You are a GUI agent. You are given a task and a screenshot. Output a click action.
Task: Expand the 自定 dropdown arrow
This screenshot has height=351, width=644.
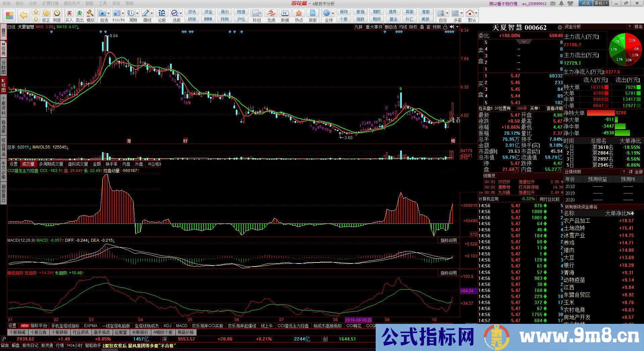coord(447,13)
